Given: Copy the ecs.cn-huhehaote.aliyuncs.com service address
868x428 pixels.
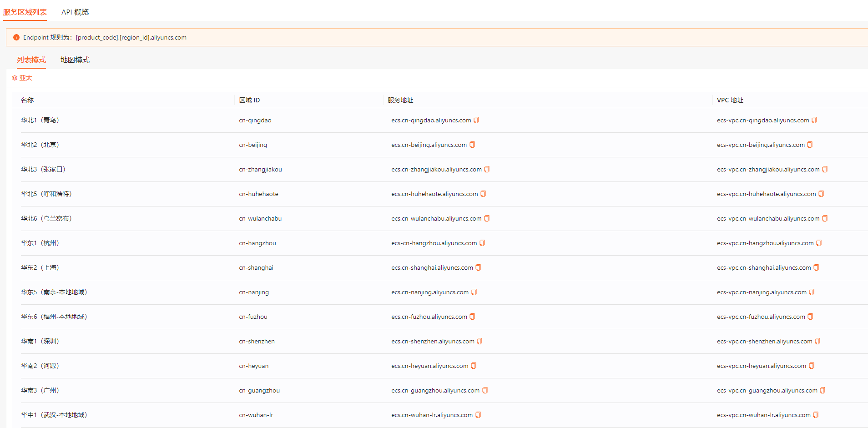Looking at the screenshot, I should pos(483,194).
